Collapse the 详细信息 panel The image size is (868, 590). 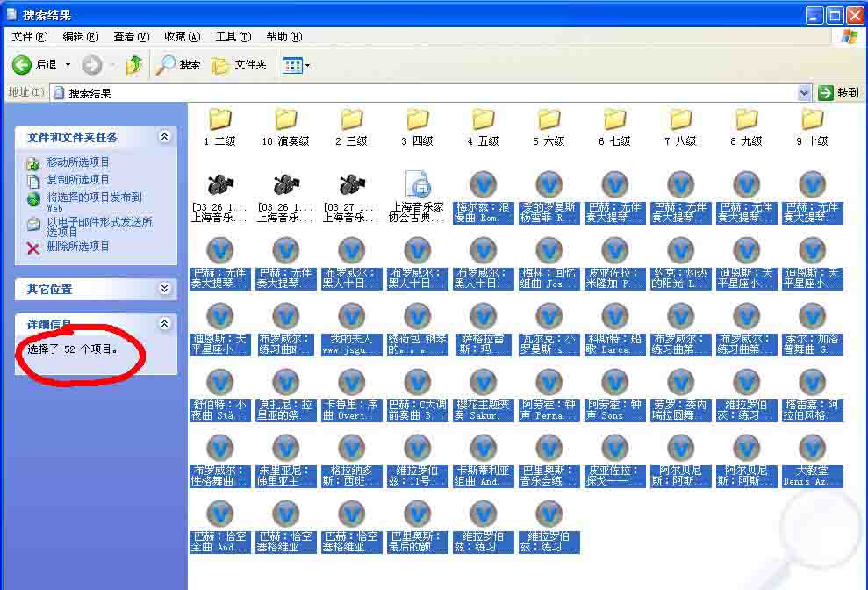[164, 323]
